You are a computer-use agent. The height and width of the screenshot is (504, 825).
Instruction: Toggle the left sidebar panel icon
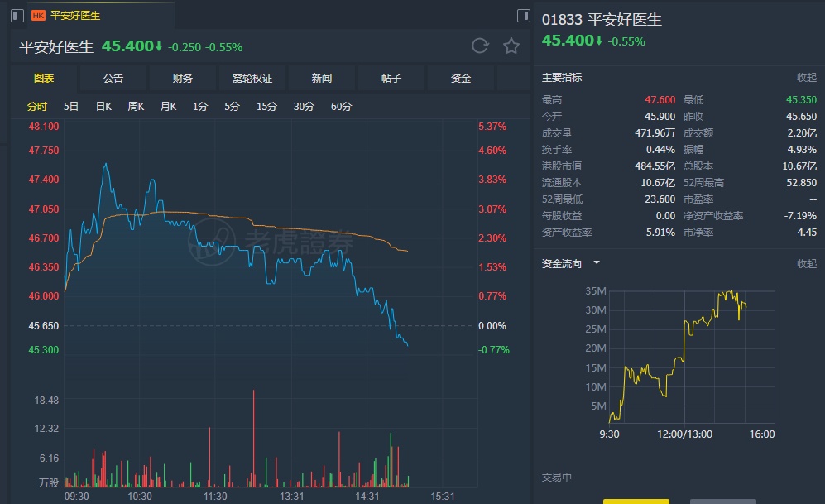tap(17, 16)
